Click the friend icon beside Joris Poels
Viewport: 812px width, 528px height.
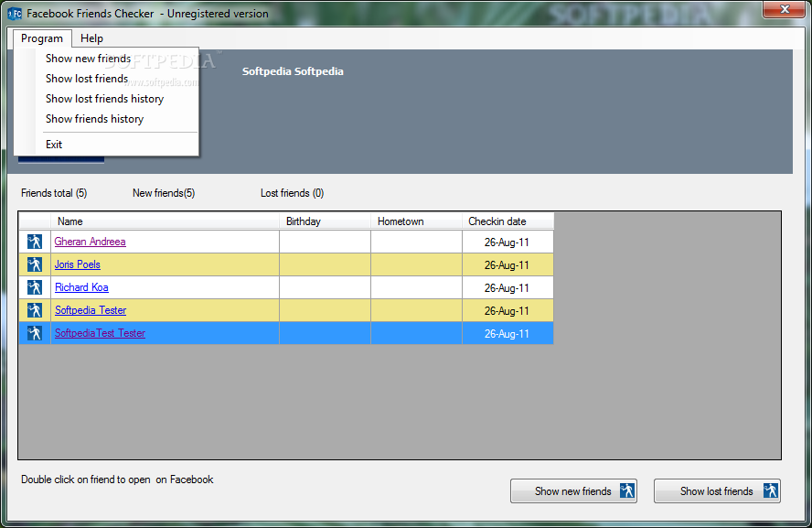click(x=35, y=264)
